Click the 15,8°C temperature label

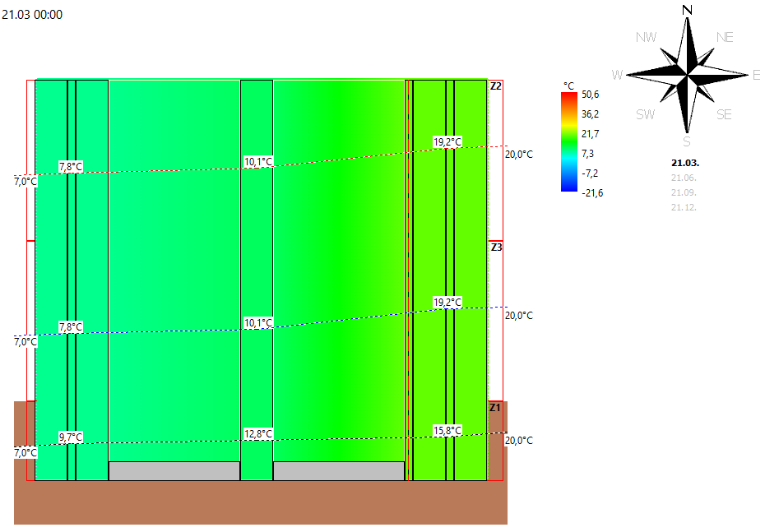(x=447, y=430)
